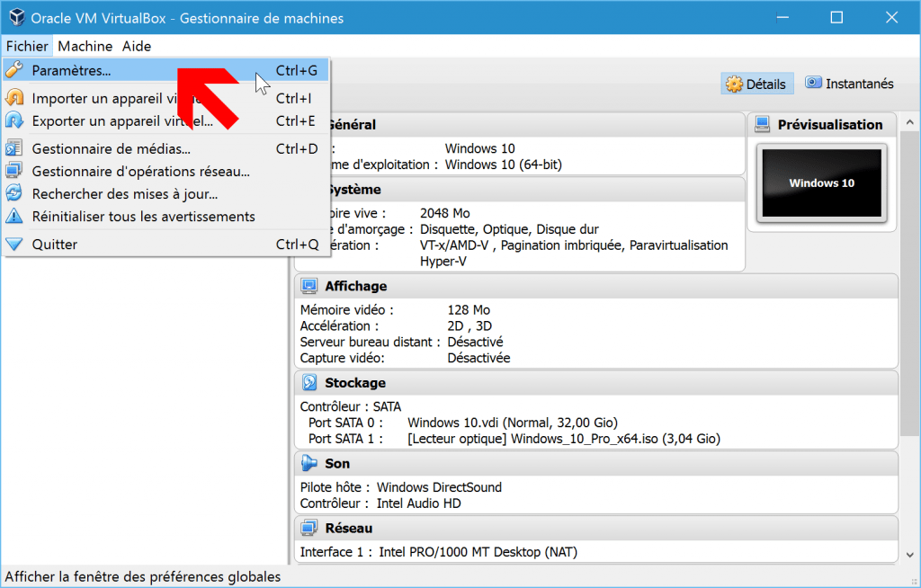Screen dimensions: 921x588
Task: Click the Importer appliance icon
Action: click(14, 98)
